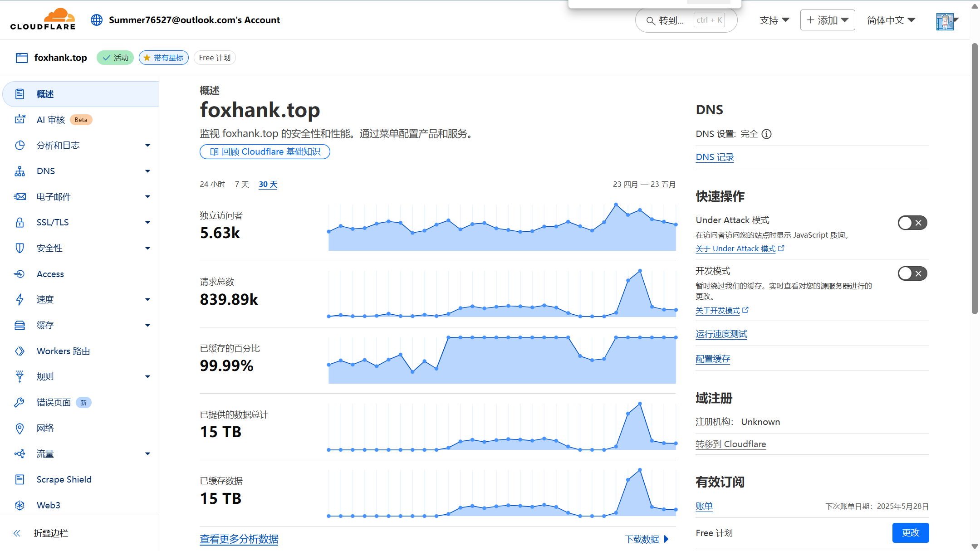The image size is (980, 551).
Task: Click the search magnifier icon
Action: (651, 20)
